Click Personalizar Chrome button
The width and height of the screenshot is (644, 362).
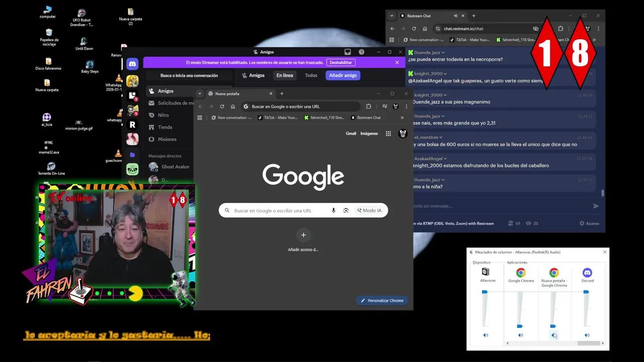click(x=382, y=301)
